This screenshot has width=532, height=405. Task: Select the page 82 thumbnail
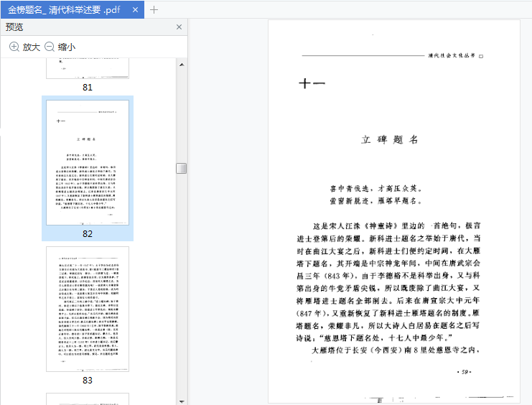(88, 162)
